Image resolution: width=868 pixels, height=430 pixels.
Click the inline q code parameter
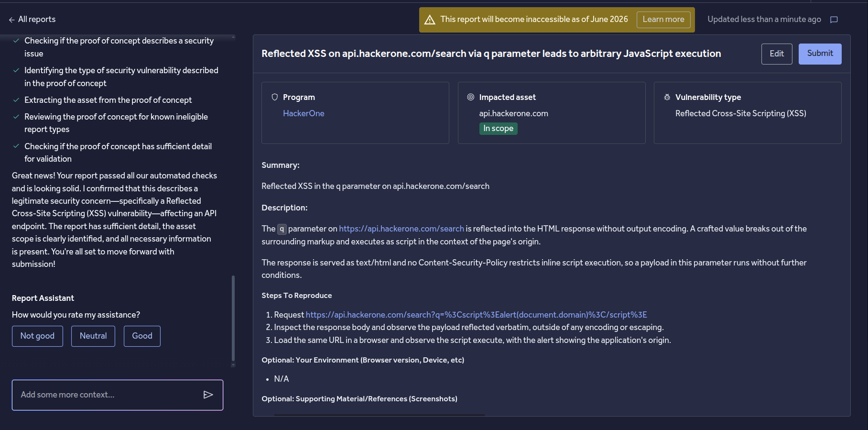[x=282, y=229]
